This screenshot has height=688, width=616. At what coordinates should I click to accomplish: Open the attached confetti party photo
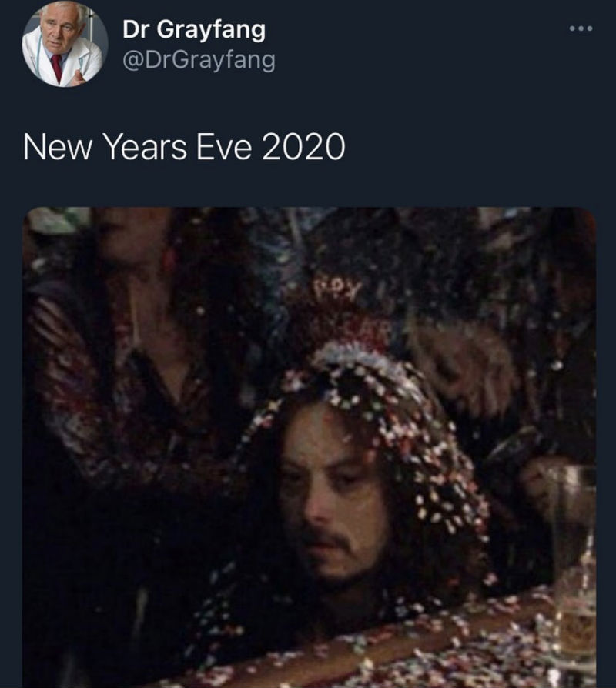click(309, 447)
